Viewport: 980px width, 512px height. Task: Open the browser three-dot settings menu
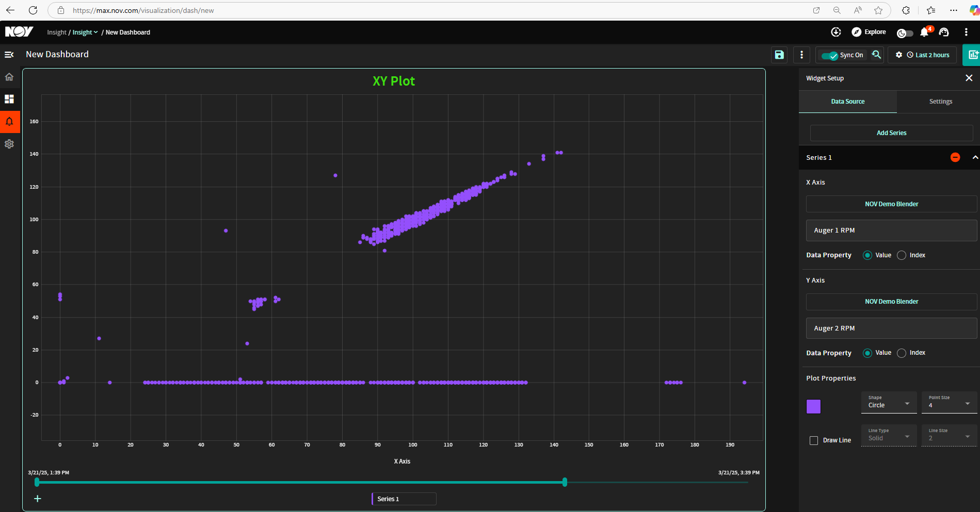[953, 10]
